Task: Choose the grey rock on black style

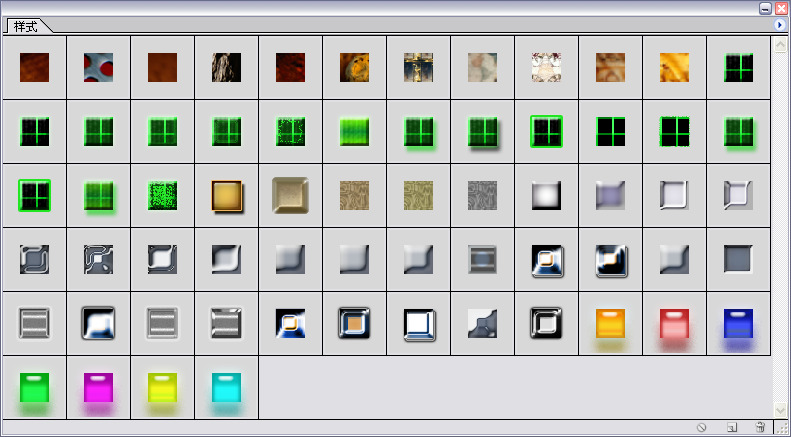Action: (227, 68)
